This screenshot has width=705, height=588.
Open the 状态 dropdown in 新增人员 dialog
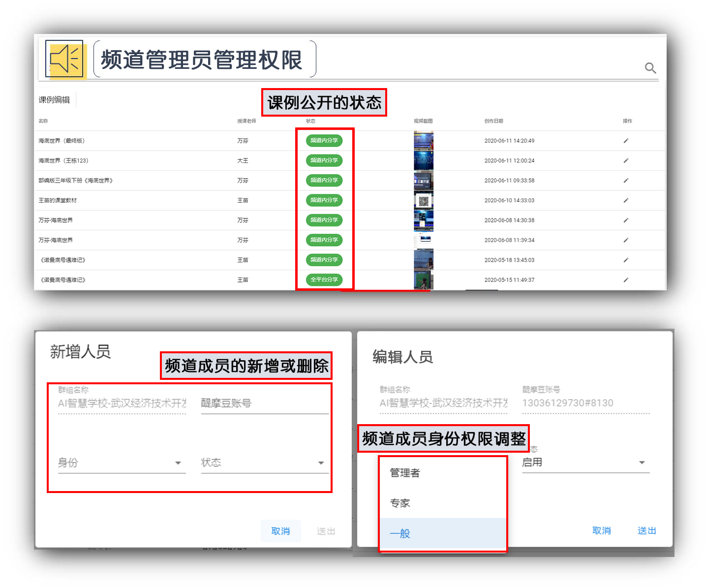264,463
